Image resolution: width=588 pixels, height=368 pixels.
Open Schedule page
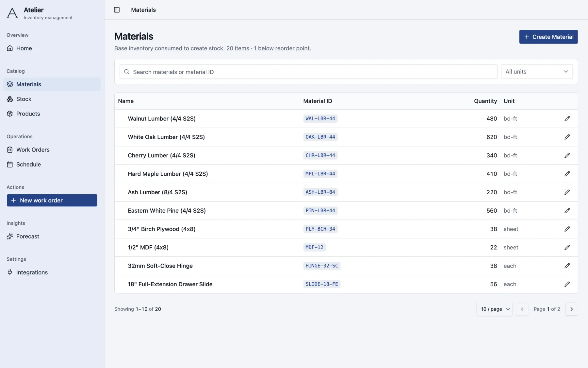click(52, 165)
